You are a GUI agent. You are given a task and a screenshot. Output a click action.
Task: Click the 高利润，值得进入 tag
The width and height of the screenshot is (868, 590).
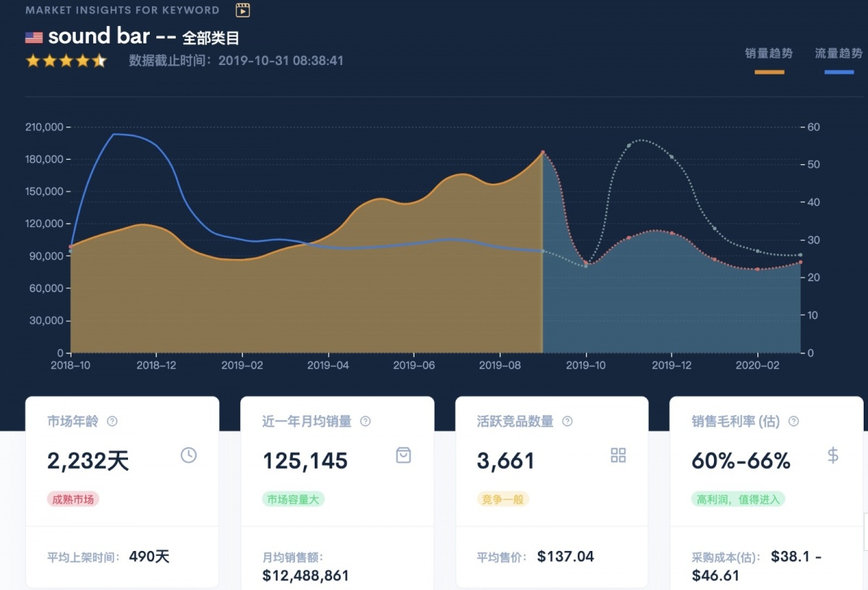738,499
